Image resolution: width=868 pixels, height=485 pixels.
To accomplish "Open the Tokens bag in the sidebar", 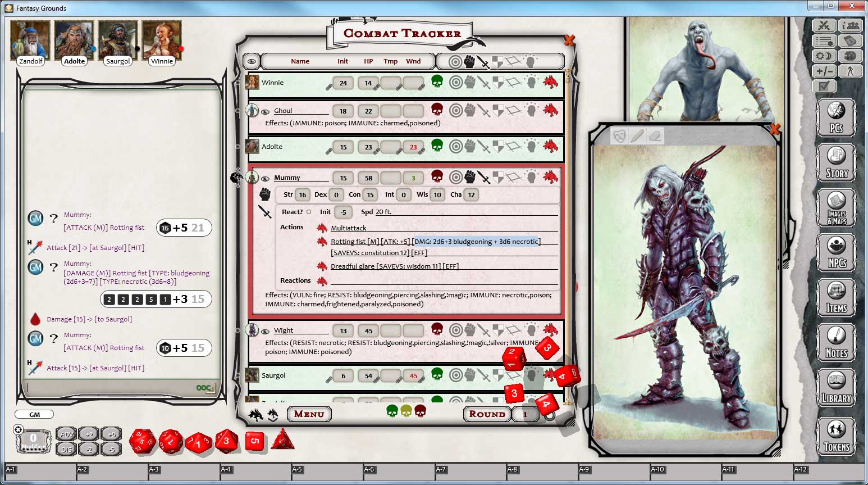I will tap(836, 437).
